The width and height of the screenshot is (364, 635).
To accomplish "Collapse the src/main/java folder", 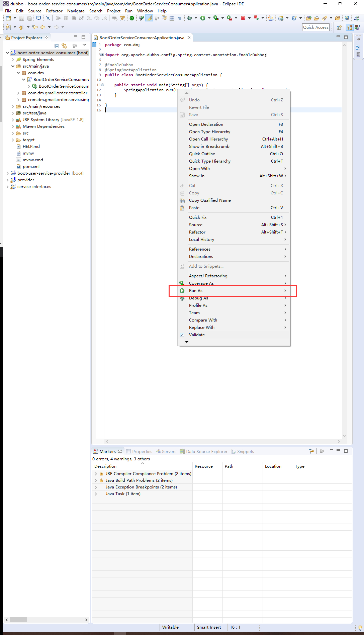I will (13, 66).
